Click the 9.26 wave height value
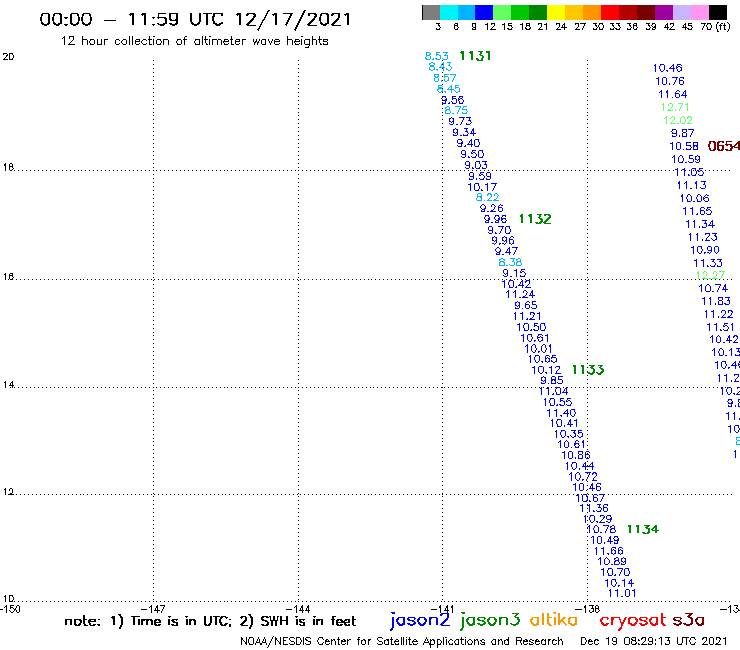The height and width of the screenshot is (650, 740). (491, 209)
